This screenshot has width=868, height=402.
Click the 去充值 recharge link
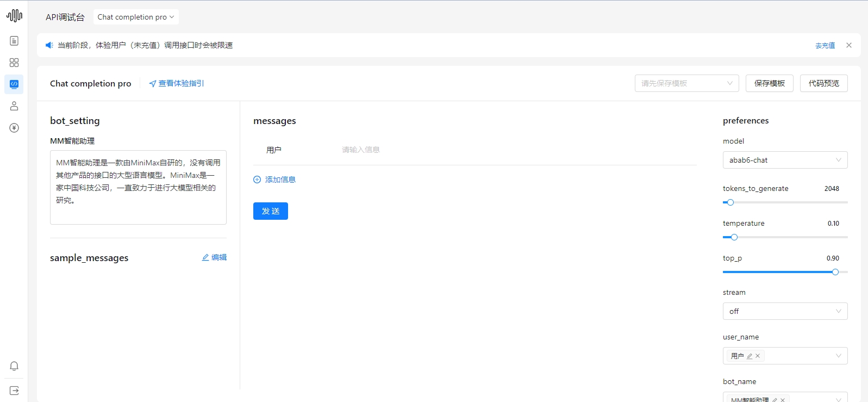825,46
